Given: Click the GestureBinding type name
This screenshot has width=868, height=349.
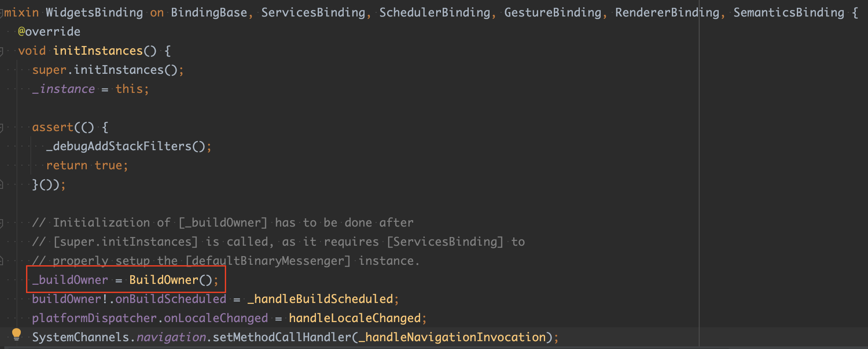Looking at the screenshot, I should (552, 13).
